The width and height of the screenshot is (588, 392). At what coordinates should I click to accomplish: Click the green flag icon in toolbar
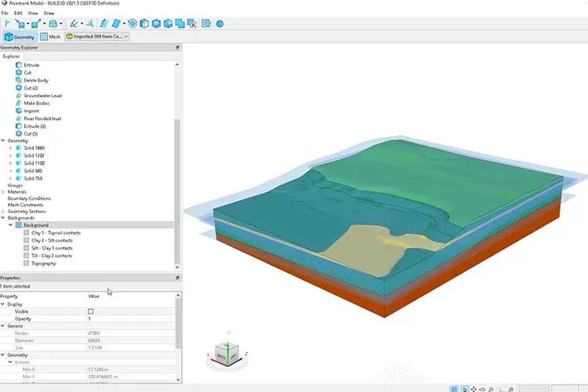tap(8, 24)
